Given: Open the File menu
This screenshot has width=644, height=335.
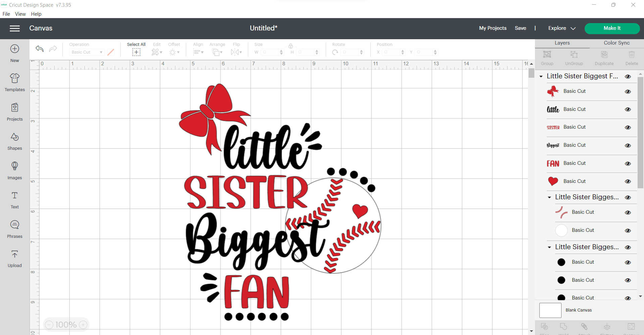Looking at the screenshot, I should (6, 14).
